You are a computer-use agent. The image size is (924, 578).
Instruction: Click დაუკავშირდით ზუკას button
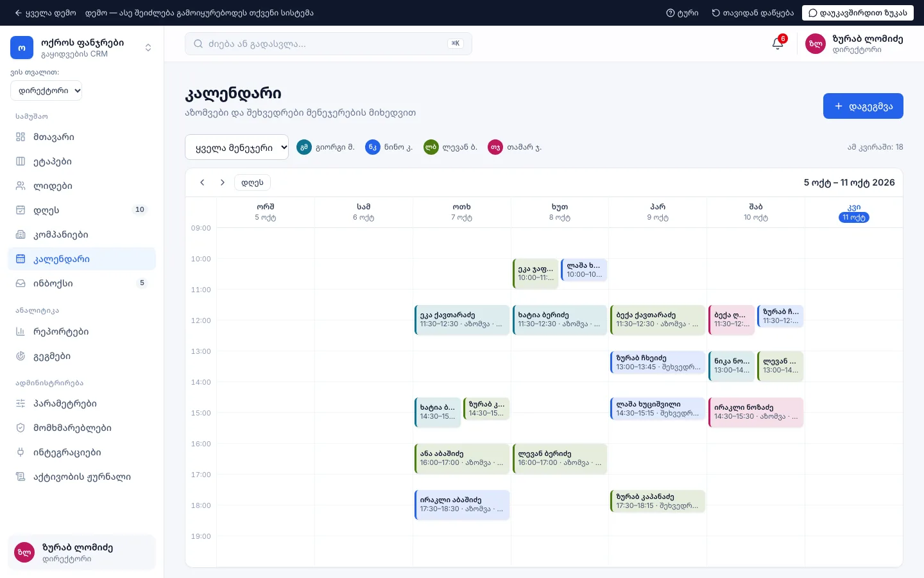(858, 13)
